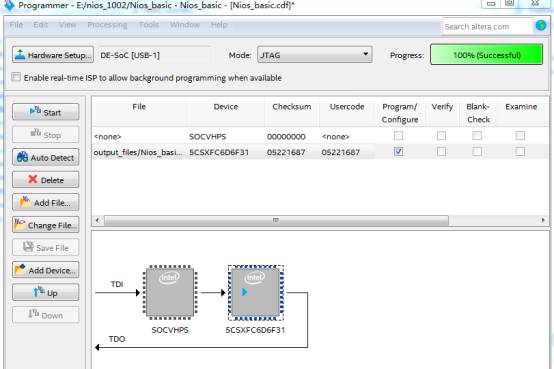Open the Help menu
Image resolution: width=554 pixels, height=369 pixels.
pyautogui.click(x=219, y=25)
